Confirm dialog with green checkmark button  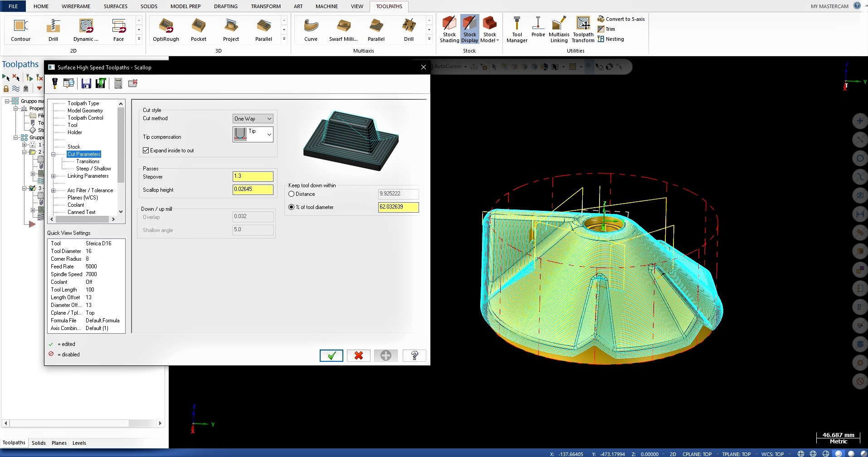(x=332, y=355)
